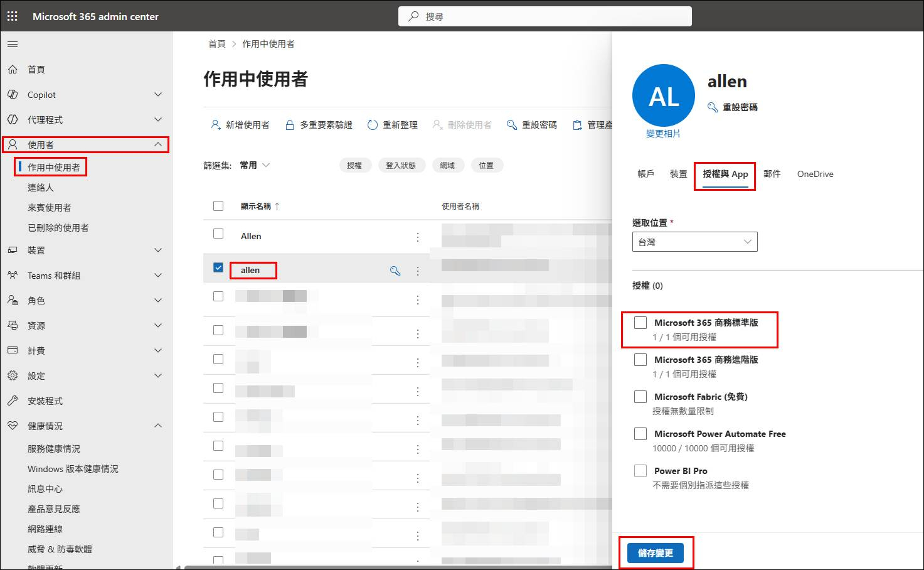Expand the Teams 和群組 chevron
This screenshot has height=570, width=924.
coord(158,276)
